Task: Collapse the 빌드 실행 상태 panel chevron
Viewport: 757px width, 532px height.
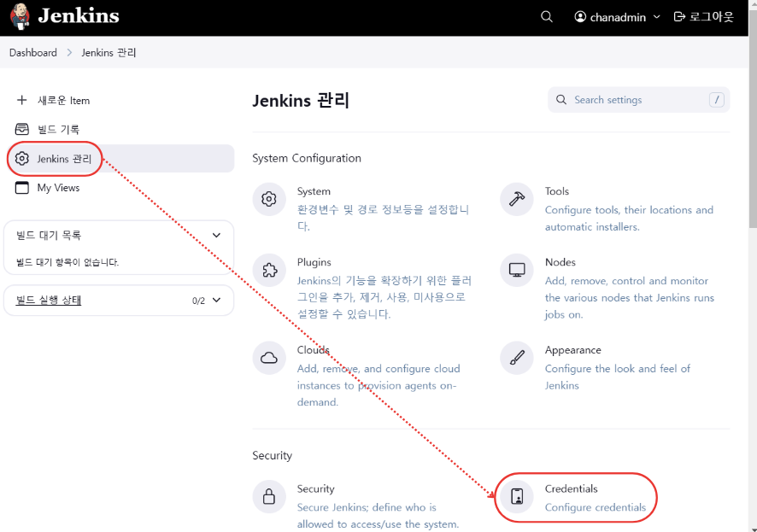Action: coord(216,300)
